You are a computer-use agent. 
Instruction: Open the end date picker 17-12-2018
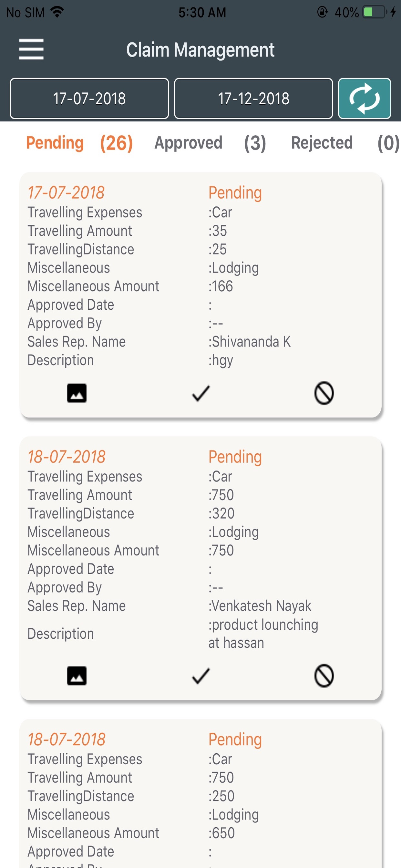click(x=253, y=98)
